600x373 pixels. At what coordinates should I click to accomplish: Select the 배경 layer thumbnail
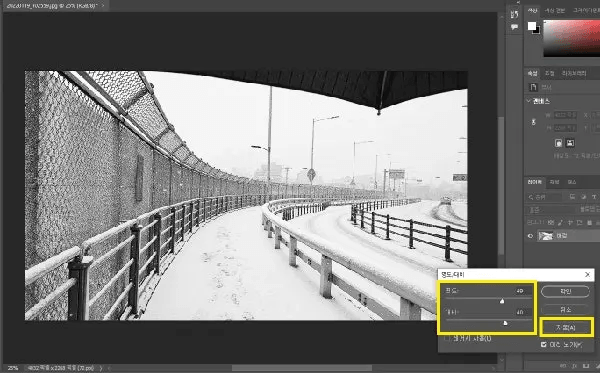pyautogui.click(x=545, y=236)
